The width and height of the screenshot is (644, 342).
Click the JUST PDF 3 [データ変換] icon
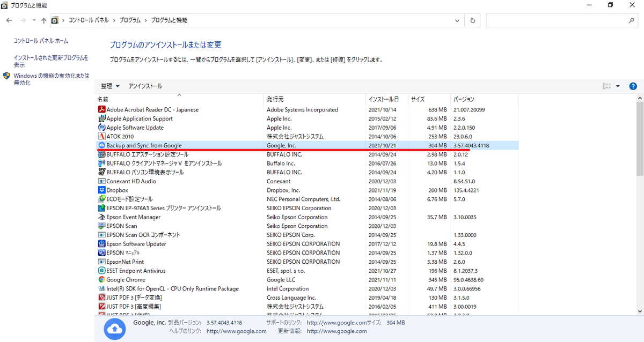(x=102, y=298)
